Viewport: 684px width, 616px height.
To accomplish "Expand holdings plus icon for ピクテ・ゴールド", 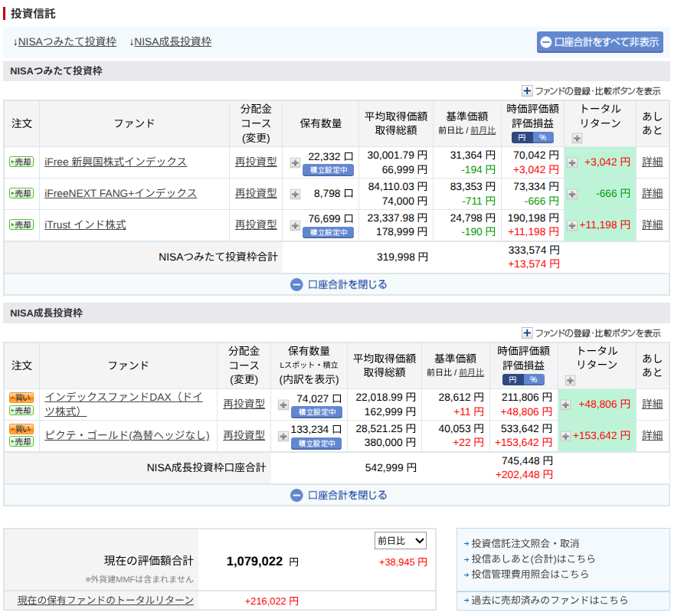I will [x=283, y=436].
